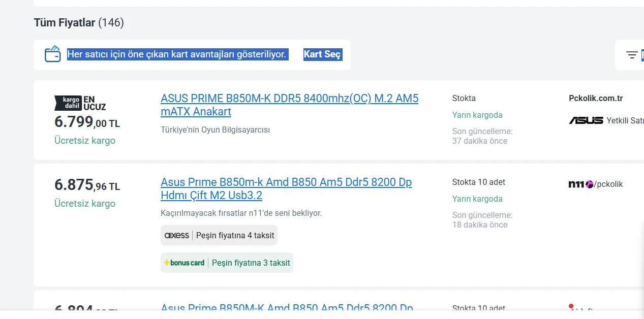This screenshot has width=644, height=319.
Task: Click the Pckolik.com.tr seller name
Action: pyautogui.click(x=596, y=99)
